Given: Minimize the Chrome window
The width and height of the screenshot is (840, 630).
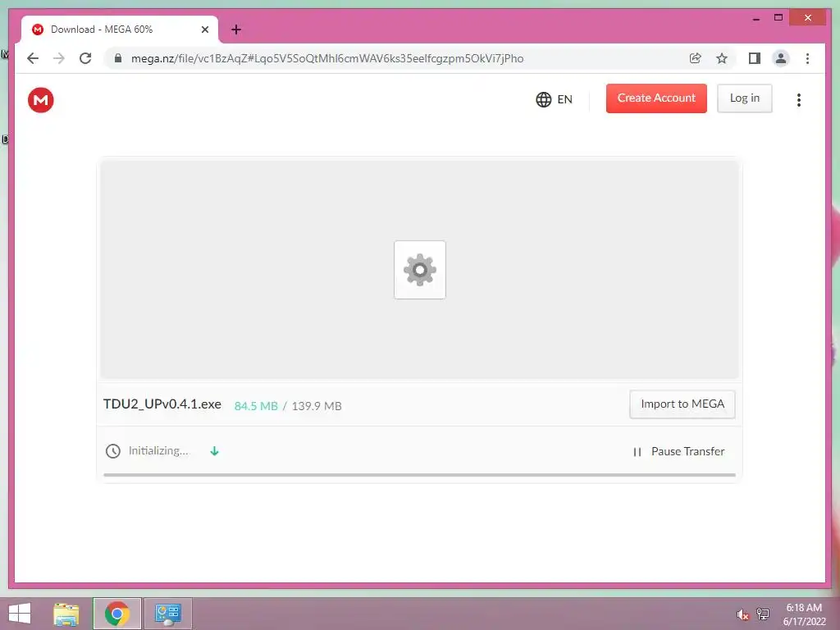Looking at the screenshot, I should click(x=756, y=19).
